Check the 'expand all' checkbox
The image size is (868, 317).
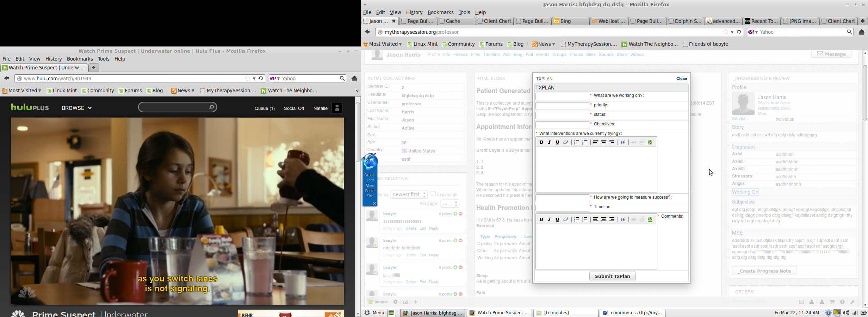tap(433, 194)
